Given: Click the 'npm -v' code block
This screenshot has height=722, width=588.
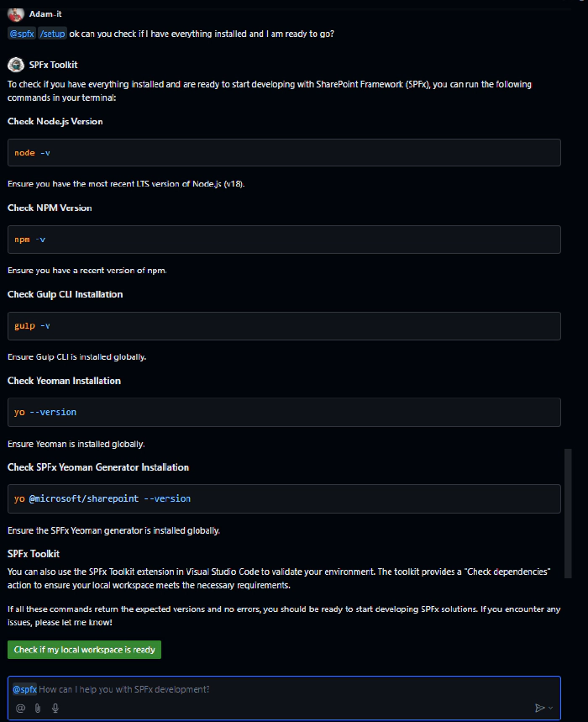Looking at the screenshot, I should point(283,239).
